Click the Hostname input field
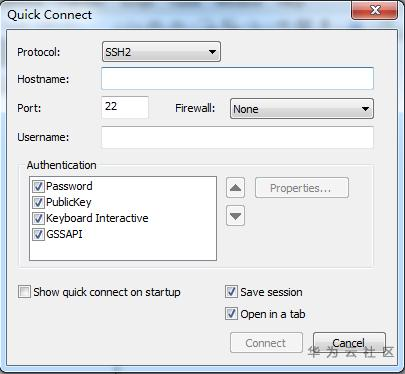 [x=237, y=79]
